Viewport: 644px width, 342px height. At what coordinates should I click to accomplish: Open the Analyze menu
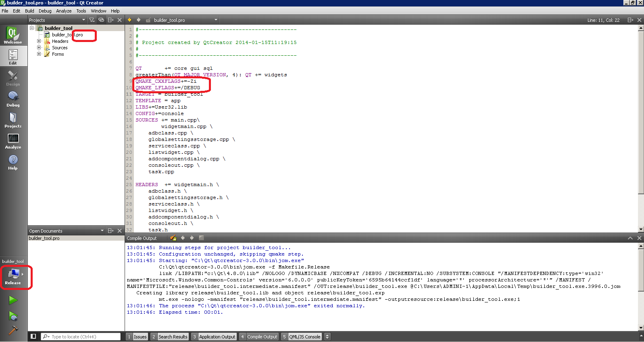point(64,11)
